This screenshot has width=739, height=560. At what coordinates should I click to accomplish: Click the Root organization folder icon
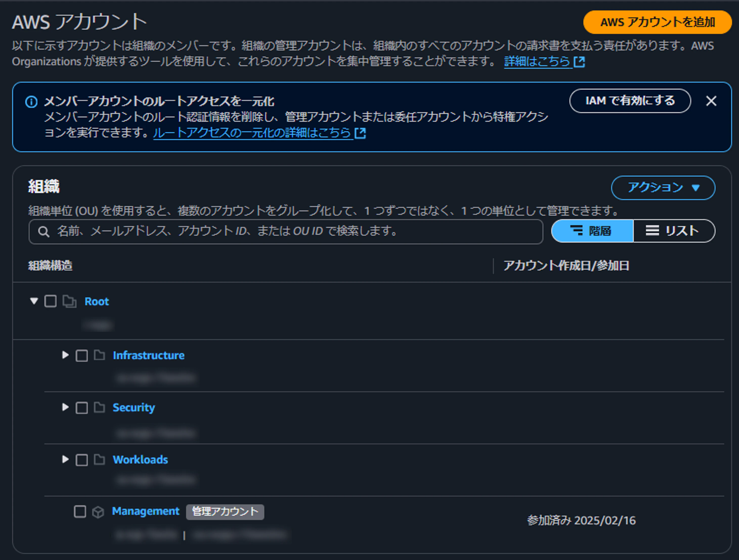pos(70,301)
